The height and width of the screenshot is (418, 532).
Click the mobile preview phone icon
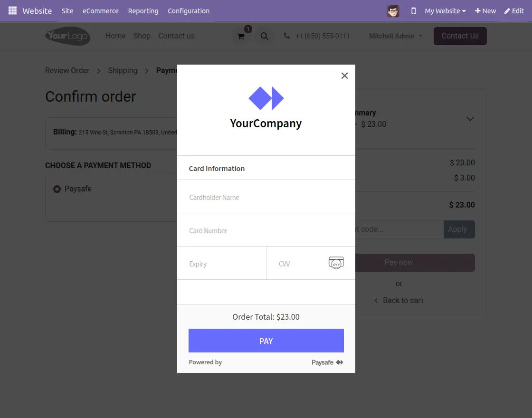coord(413,11)
